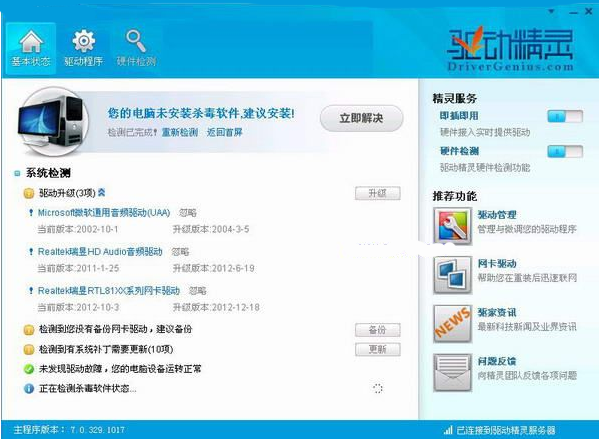Toggle the 硬件检测 service switch

coord(565,151)
